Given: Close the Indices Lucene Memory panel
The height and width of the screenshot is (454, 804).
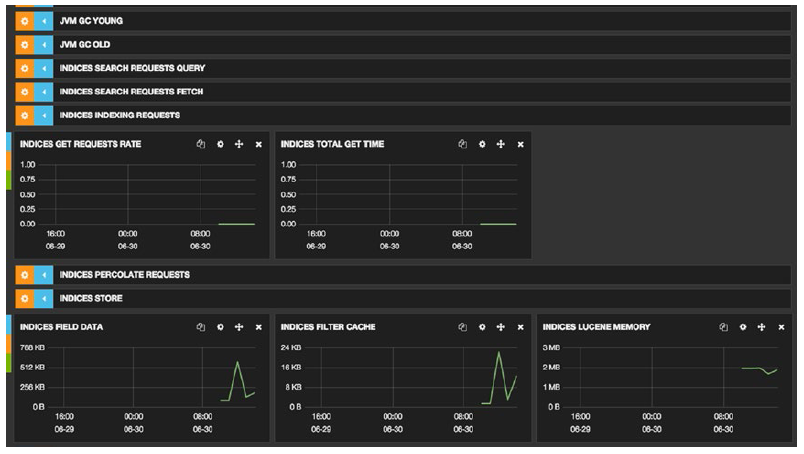Looking at the screenshot, I should (781, 327).
